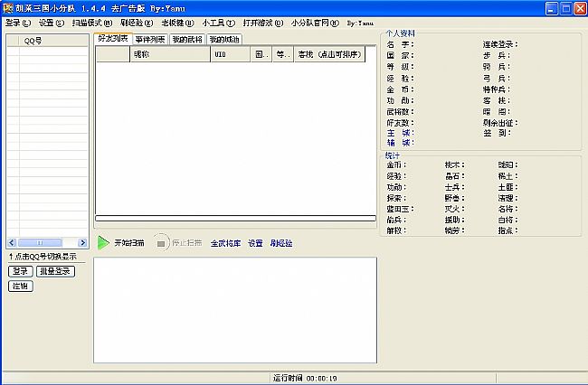The height and width of the screenshot is (385, 588).
Task: Open the 小分队官网 menu
Action: click(x=315, y=23)
